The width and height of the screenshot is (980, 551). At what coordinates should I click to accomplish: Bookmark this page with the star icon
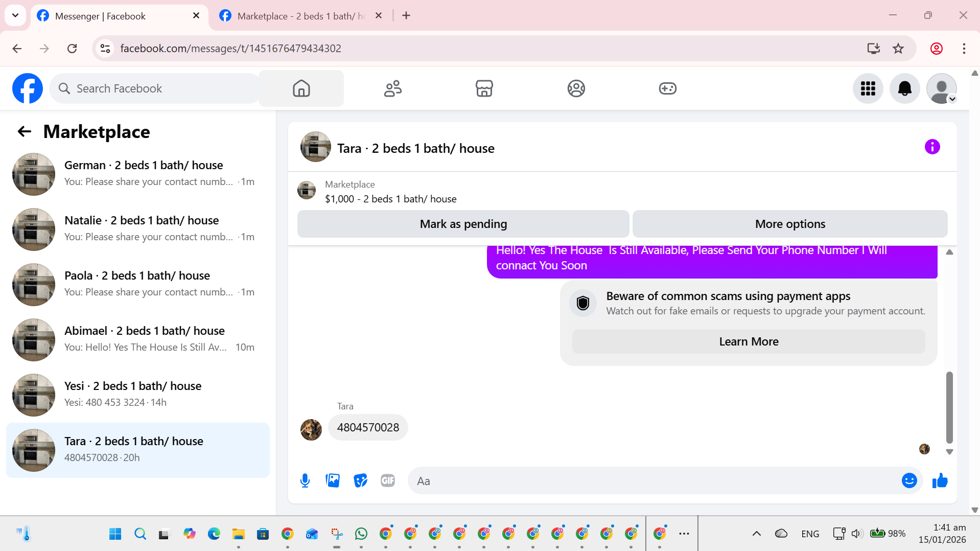[x=898, y=49]
